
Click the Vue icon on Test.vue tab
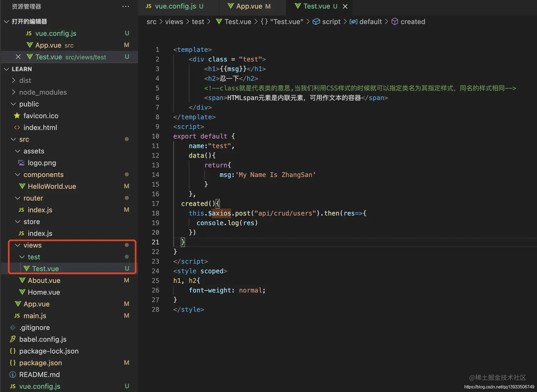(298, 6)
